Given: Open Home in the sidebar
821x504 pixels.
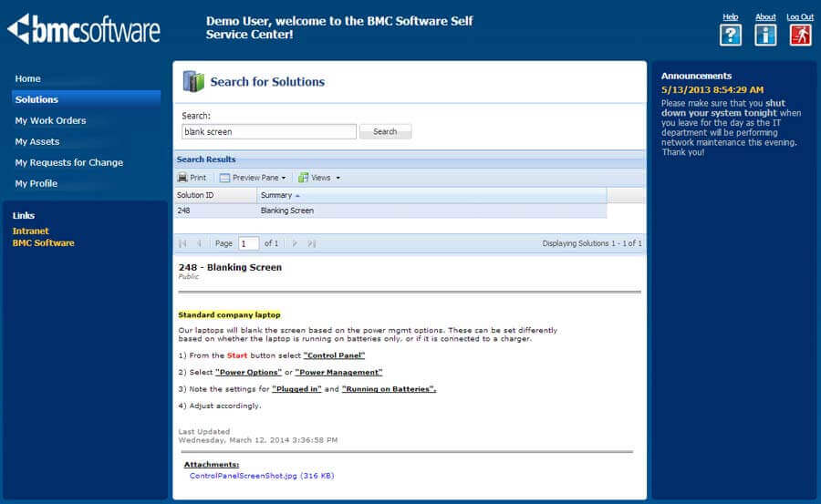Looking at the screenshot, I should pos(27,78).
